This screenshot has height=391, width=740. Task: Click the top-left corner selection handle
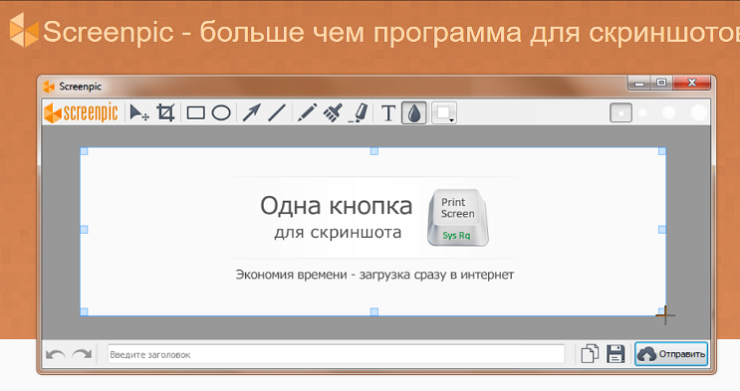[x=84, y=151]
